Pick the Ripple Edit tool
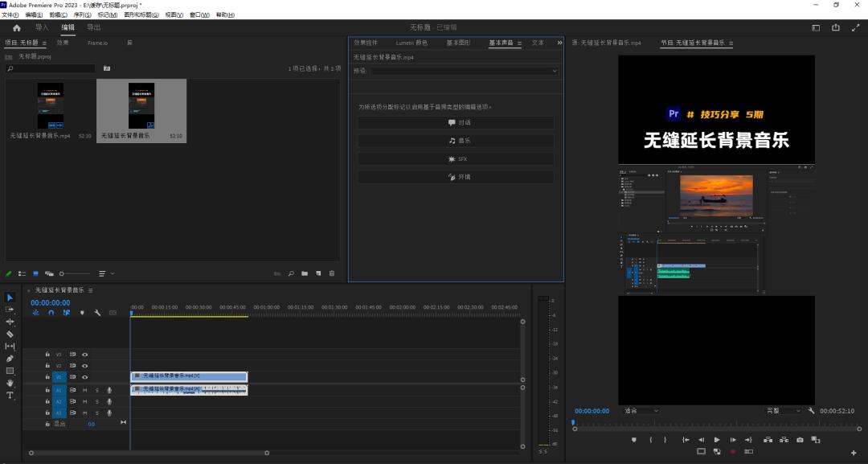 (x=10, y=322)
